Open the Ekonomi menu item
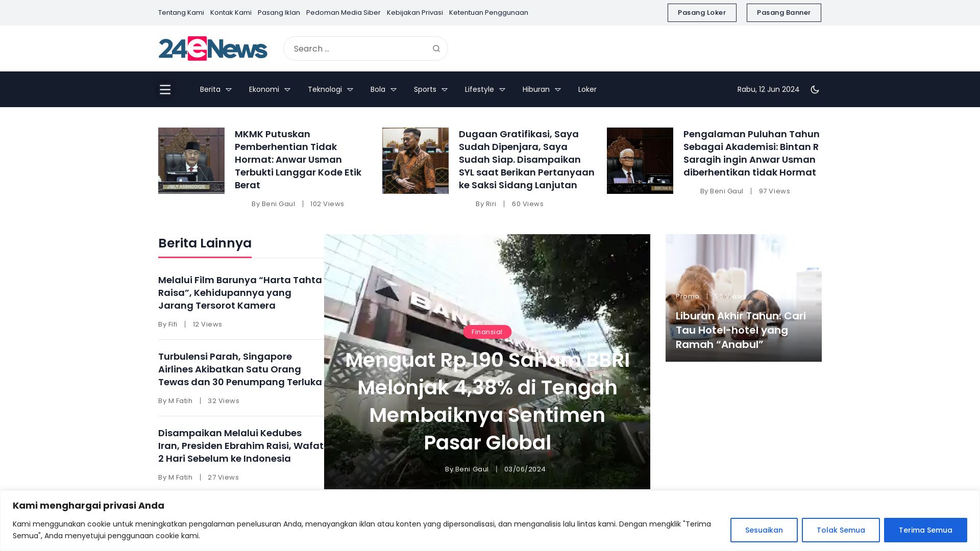This screenshot has width=980, height=551. [264, 89]
